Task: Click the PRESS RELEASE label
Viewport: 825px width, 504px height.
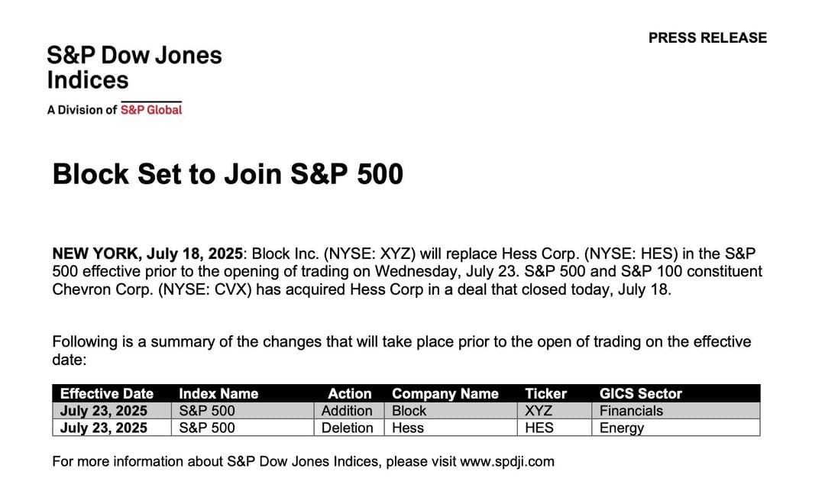Action: [x=707, y=38]
